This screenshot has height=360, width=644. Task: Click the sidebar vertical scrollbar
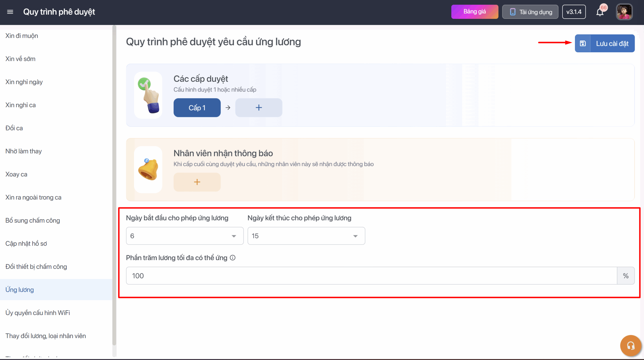[x=114, y=176]
